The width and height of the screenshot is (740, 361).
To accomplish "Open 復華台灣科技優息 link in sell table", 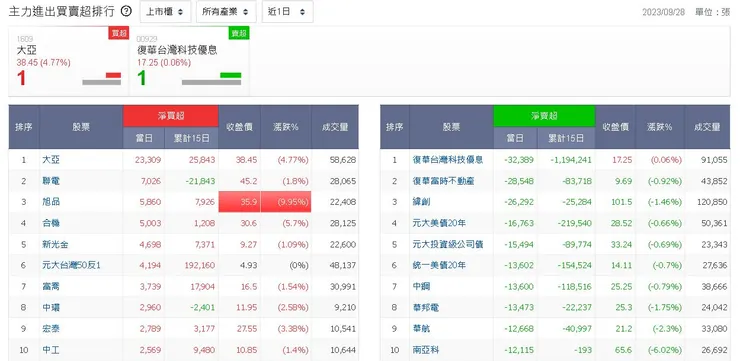I will click(447, 160).
